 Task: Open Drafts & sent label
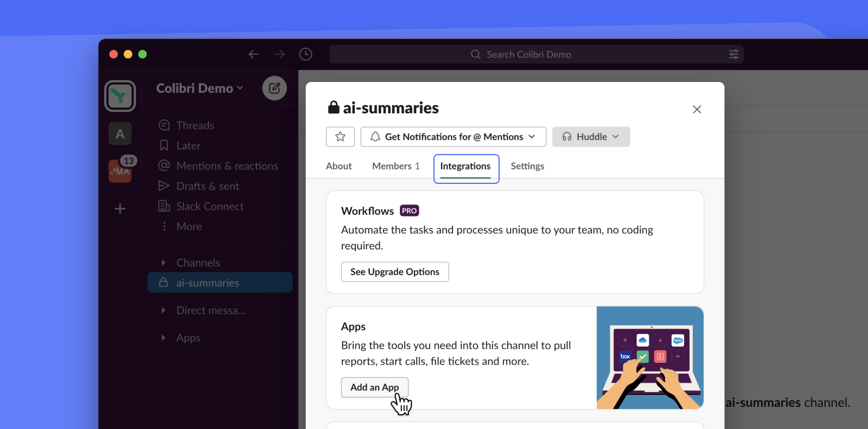(208, 186)
